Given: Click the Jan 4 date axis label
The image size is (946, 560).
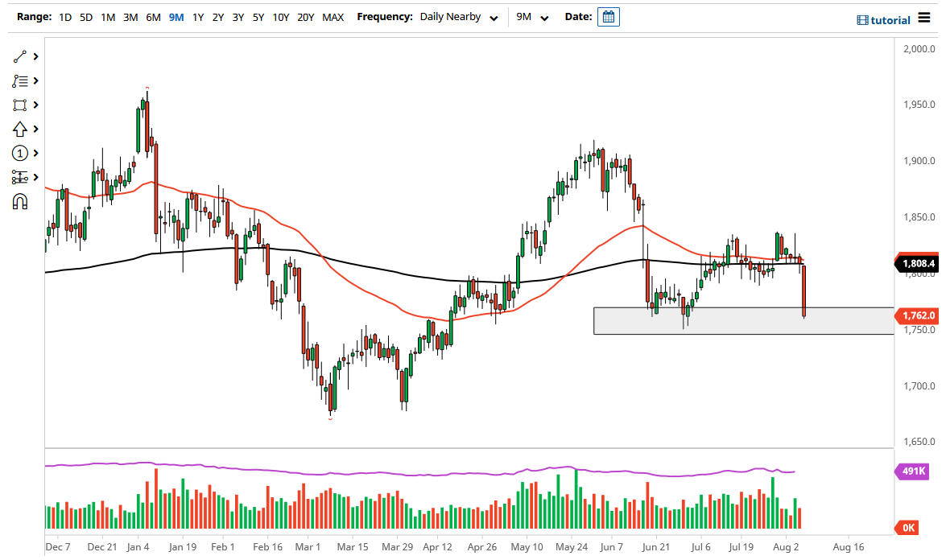Looking at the screenshot, I should point(138,547).
